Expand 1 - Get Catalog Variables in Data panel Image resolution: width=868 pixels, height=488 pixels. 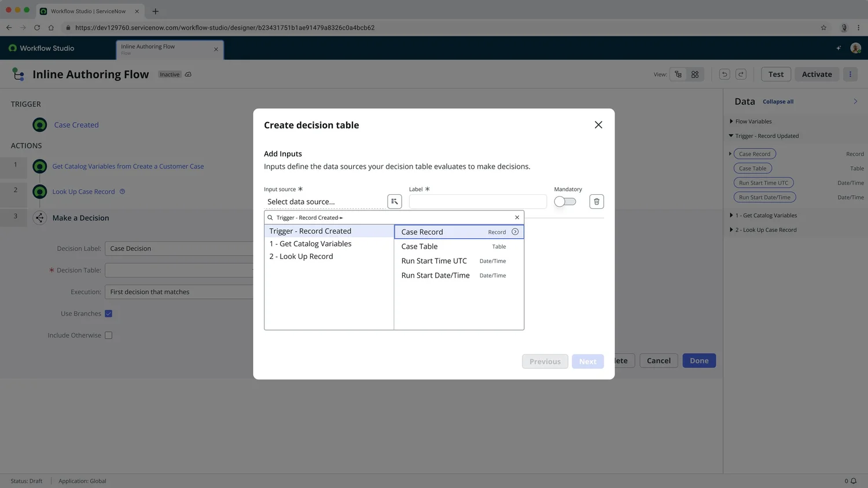731,215
